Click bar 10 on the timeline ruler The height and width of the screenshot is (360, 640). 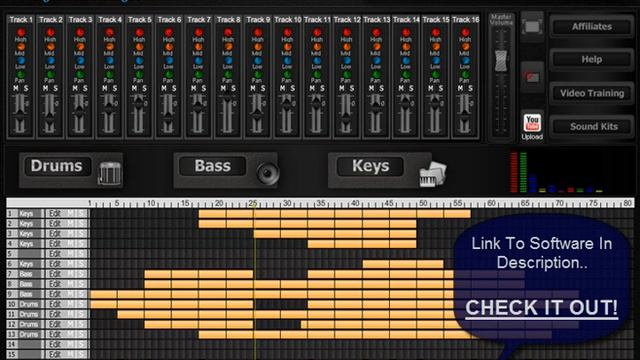[x=151, y=203]
